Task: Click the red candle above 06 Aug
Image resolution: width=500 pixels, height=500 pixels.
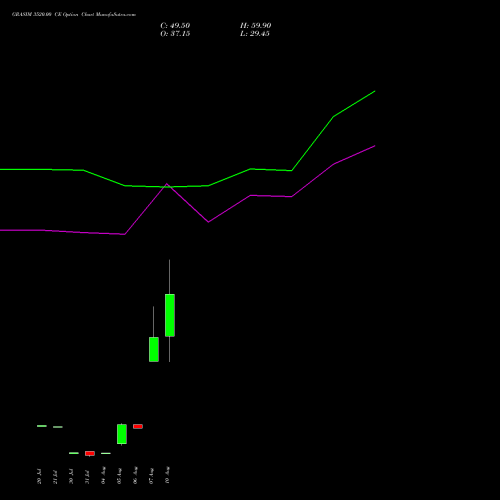Action: (x=138, y=426)
